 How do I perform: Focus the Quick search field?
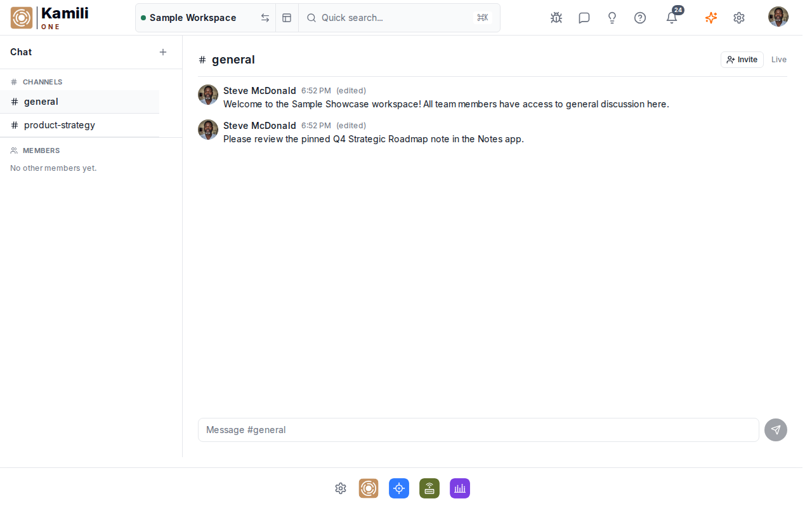tap(399, 18)
